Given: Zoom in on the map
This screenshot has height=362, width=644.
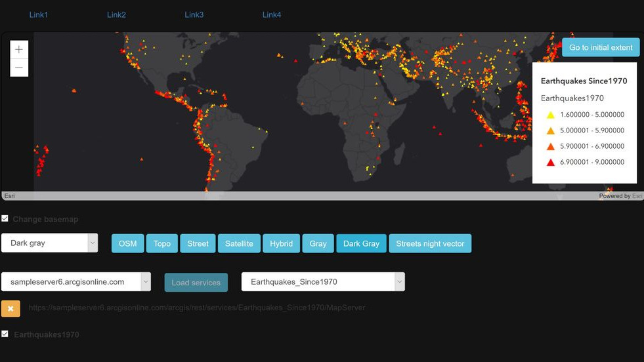Looking at the screenshot, I should coord(19,50).
